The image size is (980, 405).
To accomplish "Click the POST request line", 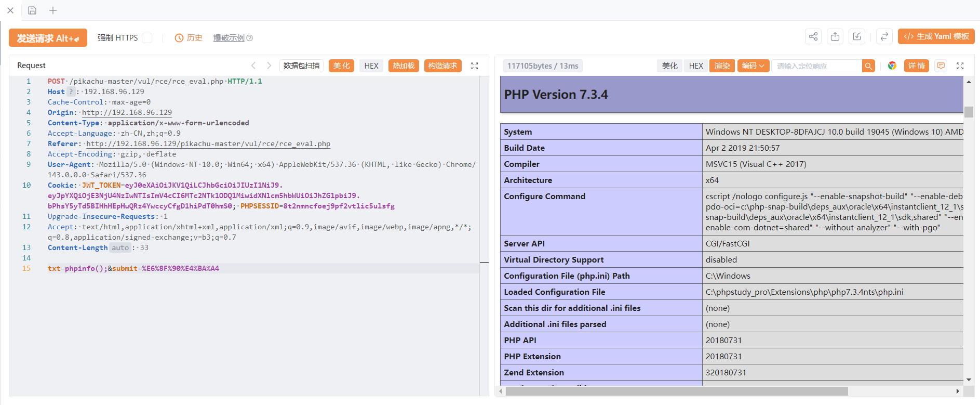I will [155, 81].
